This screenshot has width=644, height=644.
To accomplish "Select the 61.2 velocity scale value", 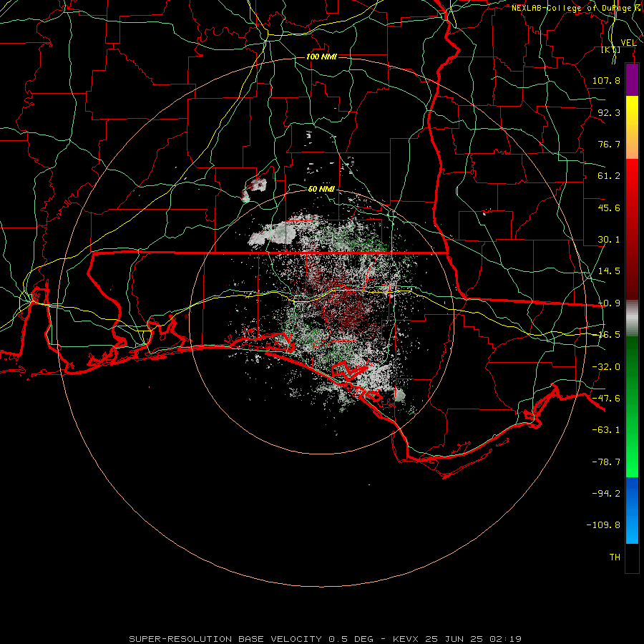I will [609, 176].
